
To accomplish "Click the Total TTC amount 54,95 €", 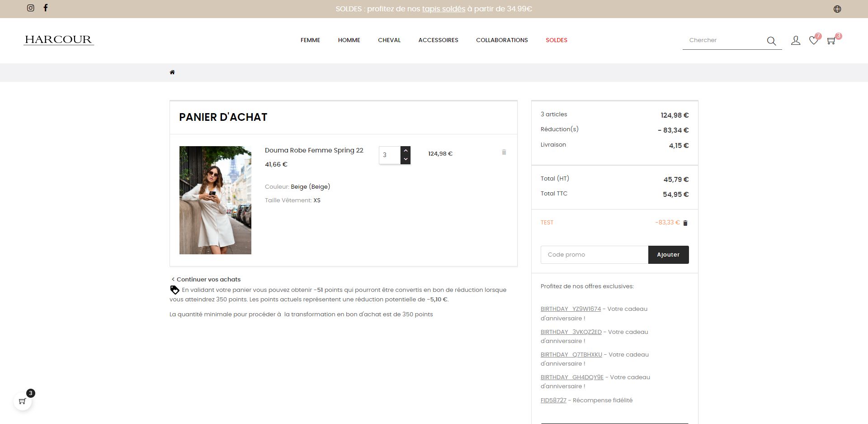I will [676, 195].
